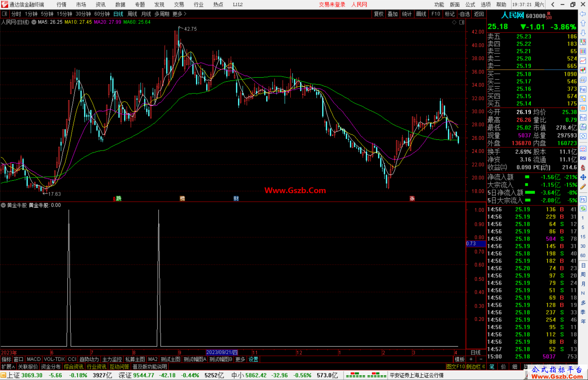Switch to the 月线 monthly view

[146, 14]
